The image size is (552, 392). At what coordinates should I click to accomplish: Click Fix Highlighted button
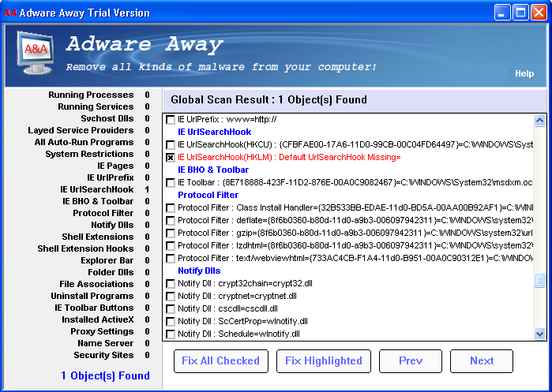tap(324, 361)
